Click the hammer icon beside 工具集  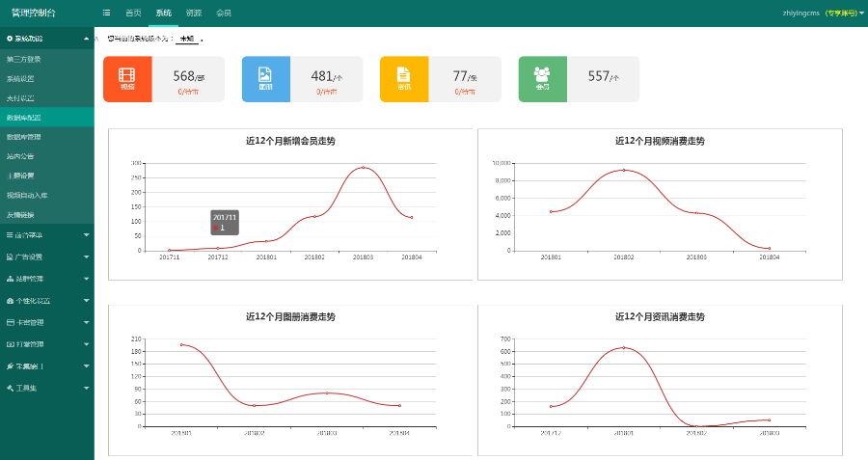tap(10, 388)
